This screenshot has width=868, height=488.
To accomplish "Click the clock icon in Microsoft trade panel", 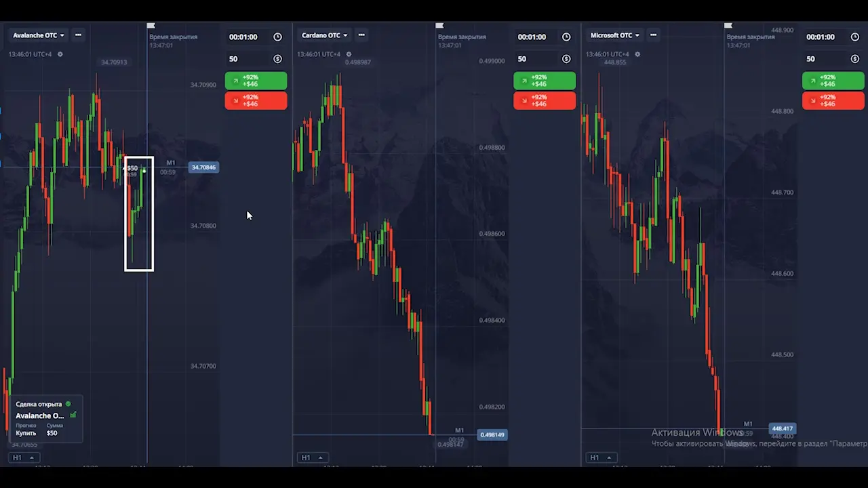I will tap(854, 37).
